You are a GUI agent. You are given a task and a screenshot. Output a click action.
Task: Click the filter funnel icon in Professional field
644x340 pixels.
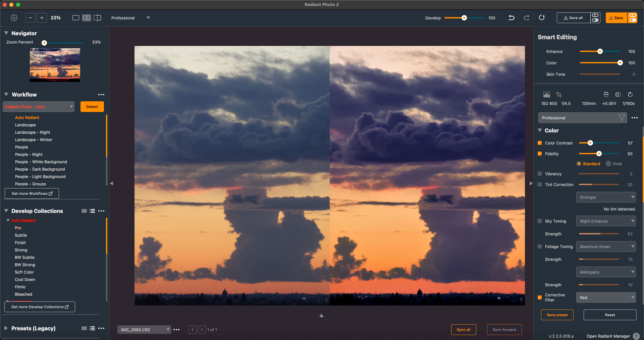[622, 118]
